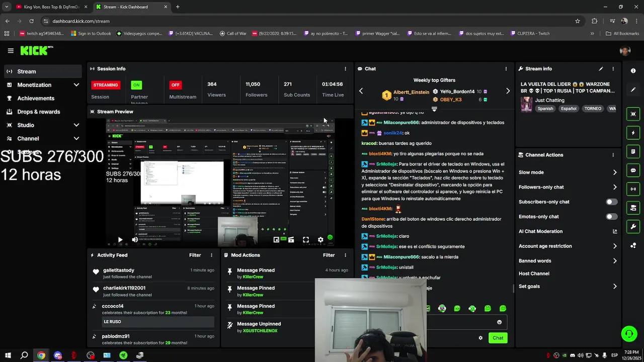
Task: Toggle the Stream Preview widget icon in the right sidebar
Action: 633,114
